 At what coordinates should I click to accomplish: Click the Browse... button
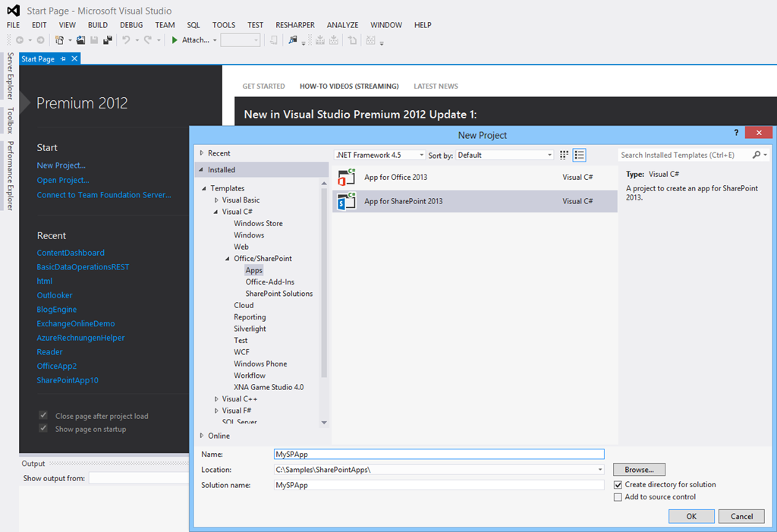point(639,470)
